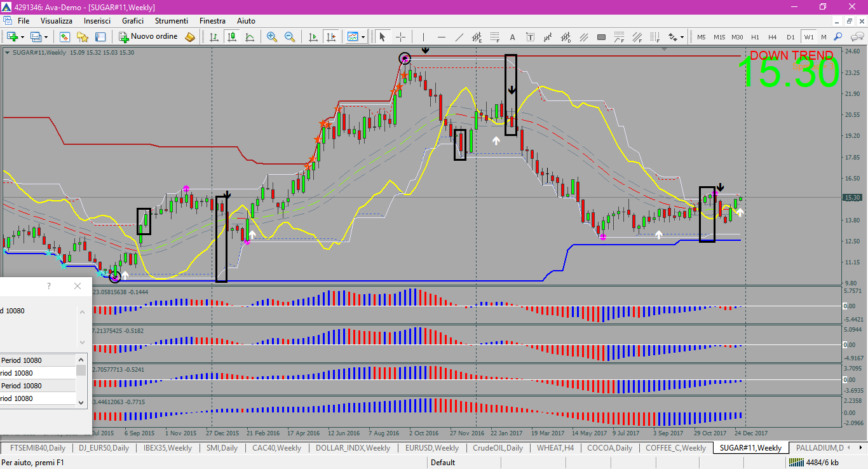Switch chart to bar chart mode
The height and width of the screenshot is (469, 868).
point(214,37)
